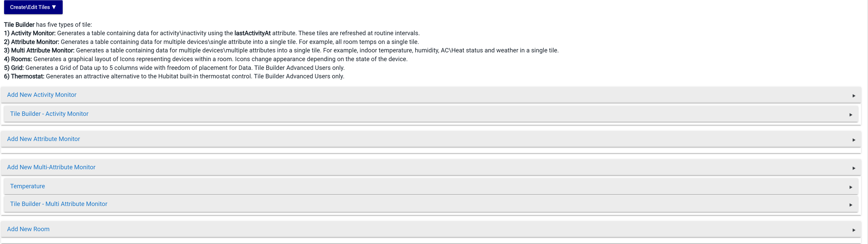Select Add New Attribute Monitor

43,139
